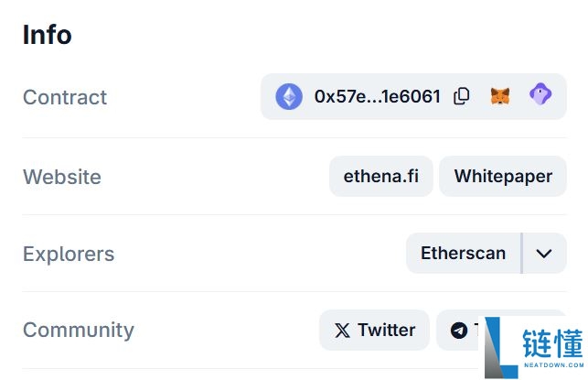Add token to MetaMask fox icon
This screenshot has width=588, height=380.
tap(500, 96)
